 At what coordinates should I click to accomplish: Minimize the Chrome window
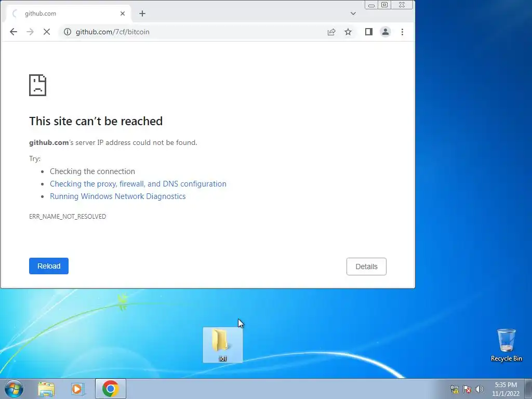(x=371, y=5)
